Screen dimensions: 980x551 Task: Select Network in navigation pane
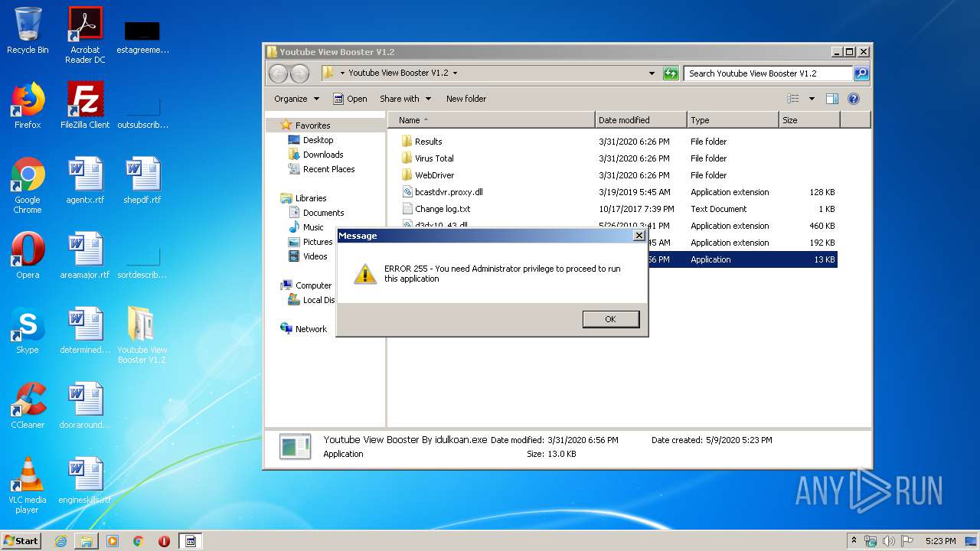point(311,329)
